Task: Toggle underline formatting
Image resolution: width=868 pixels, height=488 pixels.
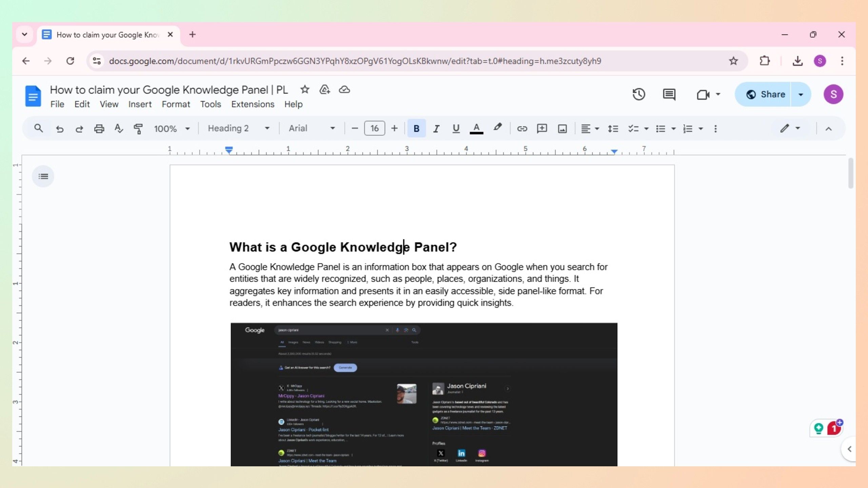Action: point(456,129)
